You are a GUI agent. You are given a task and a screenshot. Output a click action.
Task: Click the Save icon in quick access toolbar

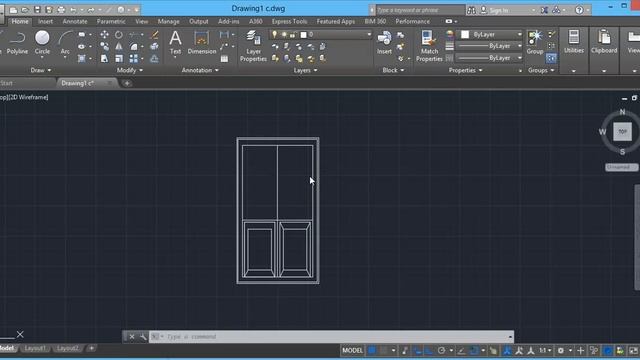click(37, 10)
